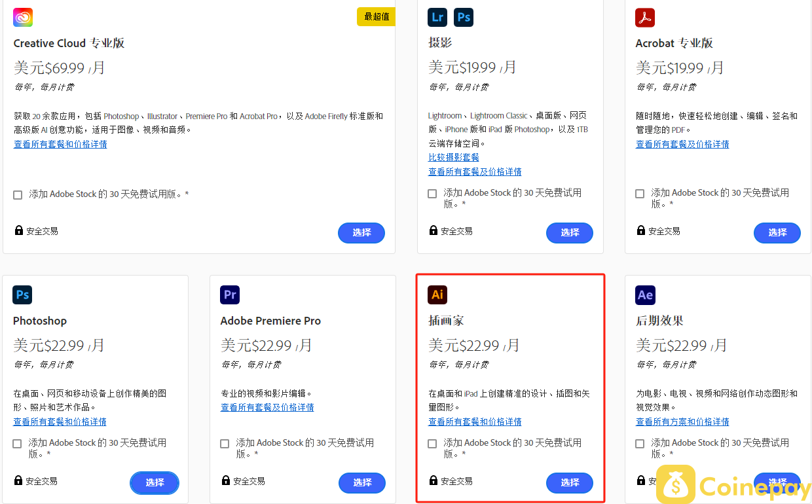Click lock icon in 插画家 card

[433, 480]
